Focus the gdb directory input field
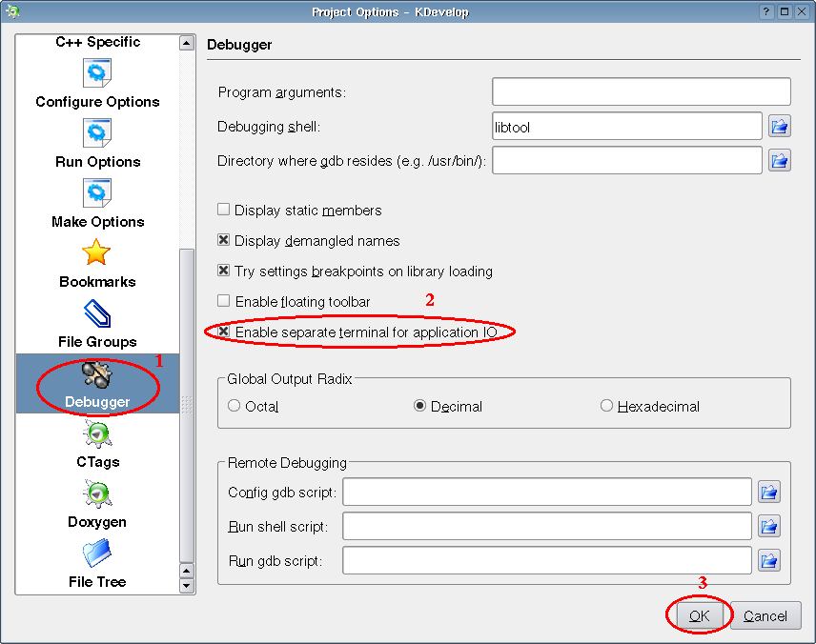The width and height of the screenshot is (816, 644). click(627, 160)
